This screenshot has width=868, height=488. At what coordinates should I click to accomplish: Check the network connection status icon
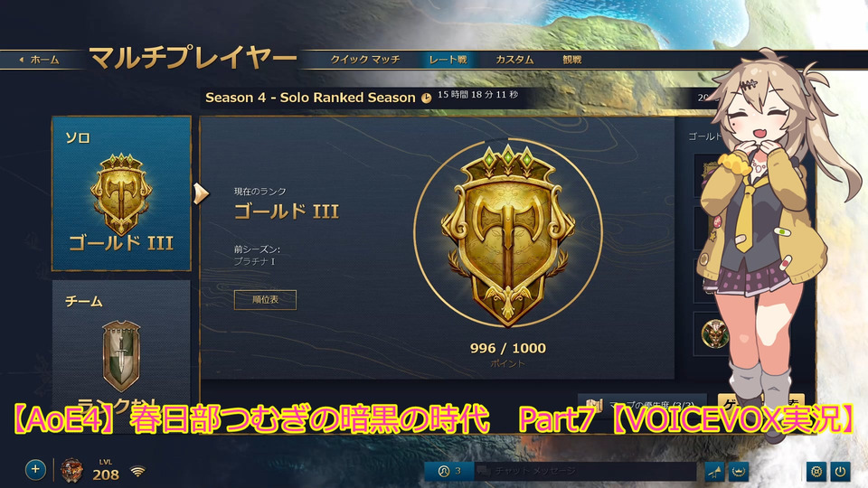[x=137, y=472]
